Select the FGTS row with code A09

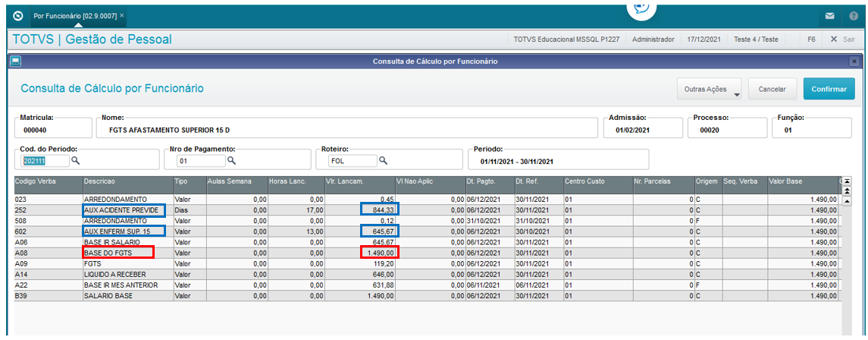pyautogui.click(x=426, y=263)
